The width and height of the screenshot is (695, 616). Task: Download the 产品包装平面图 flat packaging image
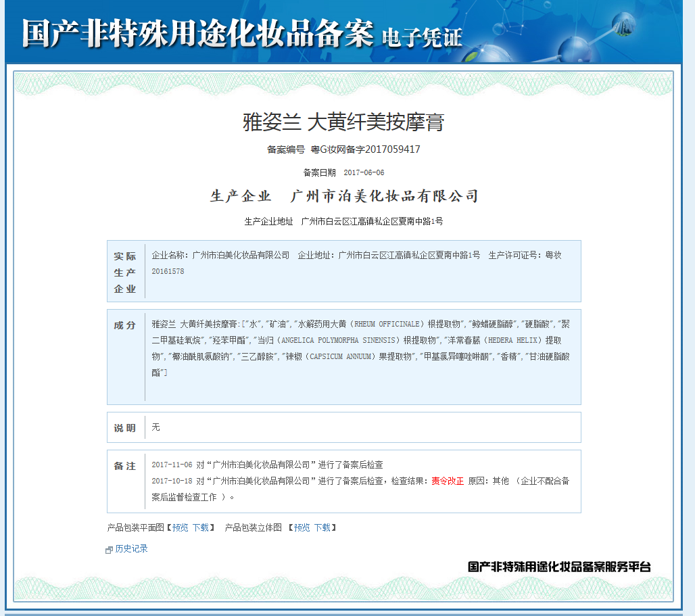[200, 527]
